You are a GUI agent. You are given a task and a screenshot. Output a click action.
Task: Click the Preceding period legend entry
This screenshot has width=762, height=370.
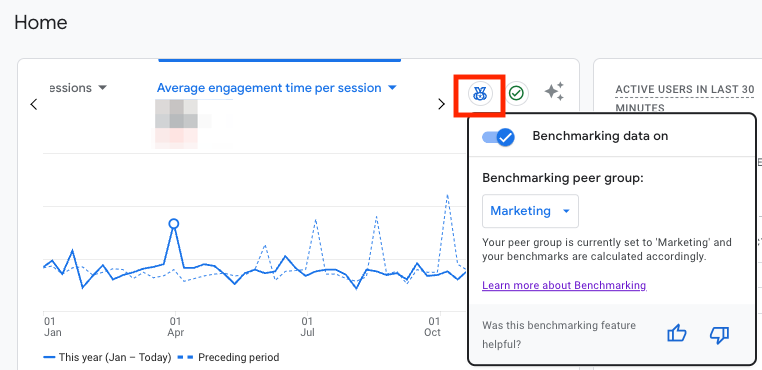[x=228, y=357]
